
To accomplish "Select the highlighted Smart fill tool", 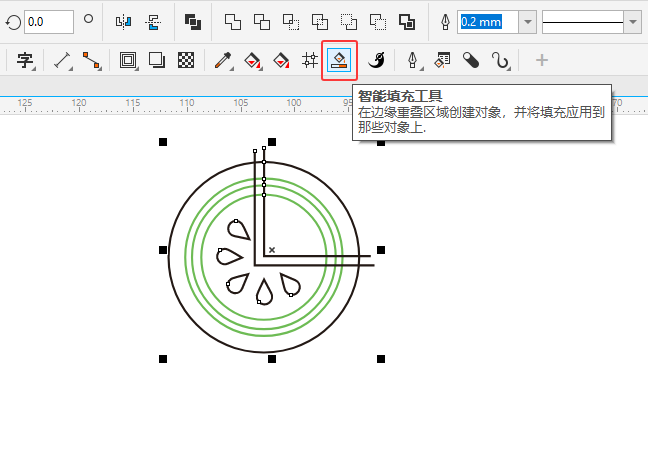I will pos(339,60).
